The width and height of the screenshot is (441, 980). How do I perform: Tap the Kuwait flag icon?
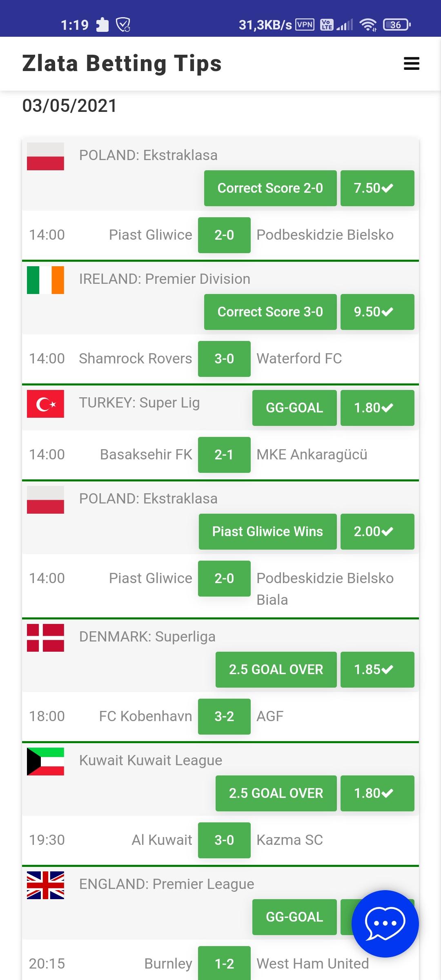coord(45,762)
